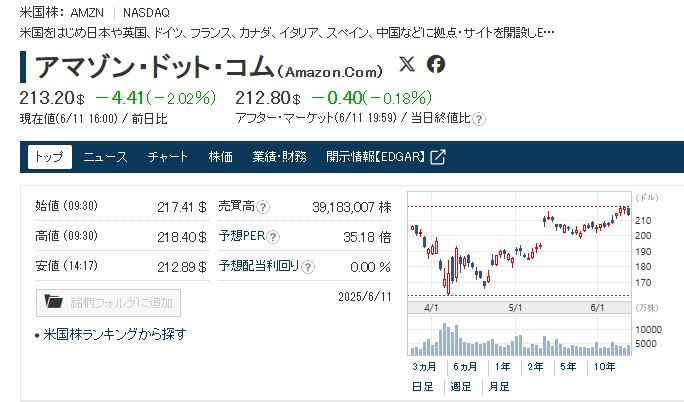Click current price 213.20$
This screenshot has height=402, width=684.
point(52,98)
